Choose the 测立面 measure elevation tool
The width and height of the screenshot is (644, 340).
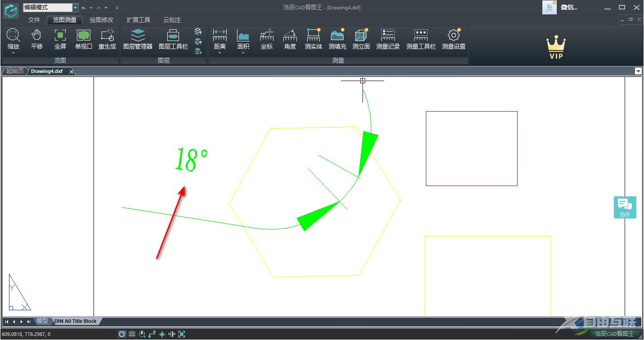point(361,39)
